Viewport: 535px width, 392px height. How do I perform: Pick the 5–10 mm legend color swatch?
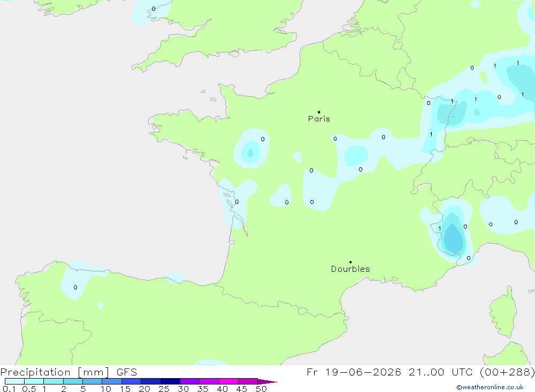[93, 381]
